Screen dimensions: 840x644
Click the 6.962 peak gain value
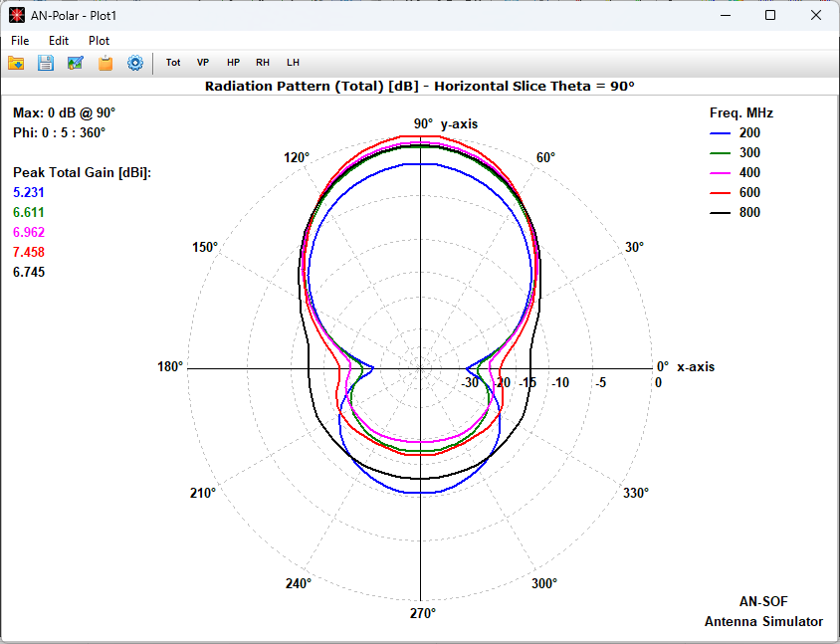click(x=29, y=232)
